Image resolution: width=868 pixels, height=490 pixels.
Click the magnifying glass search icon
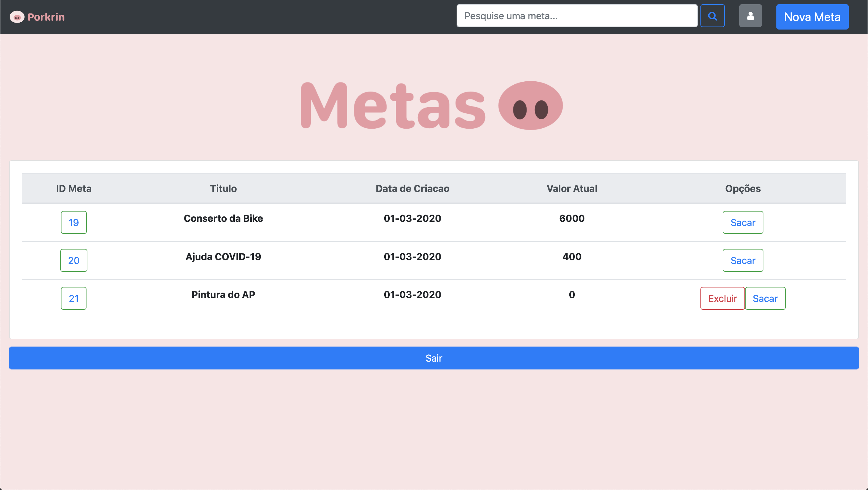pyautogui.click(x=712, y=16)
